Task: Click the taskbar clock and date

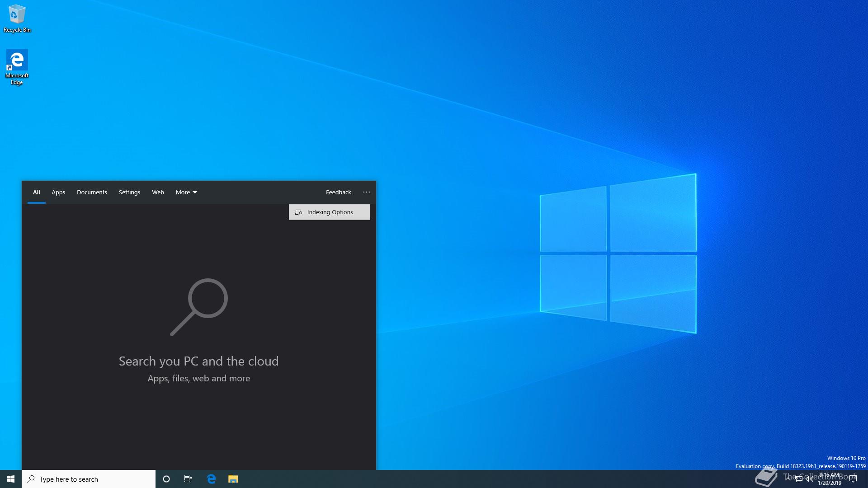Action: 830,479
